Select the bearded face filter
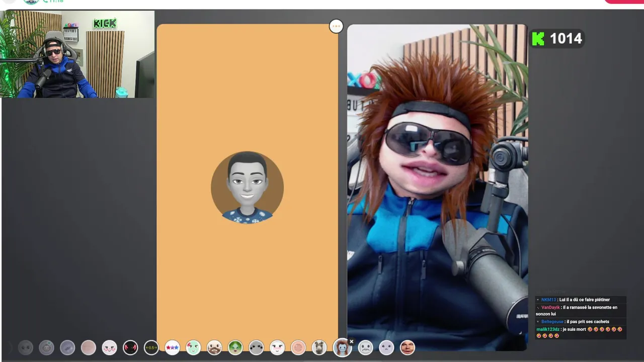The image size is (644, 362). click(214, 347)
